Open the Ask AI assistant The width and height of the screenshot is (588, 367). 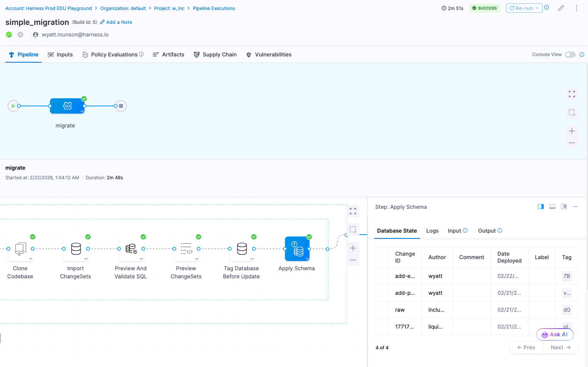555,334
